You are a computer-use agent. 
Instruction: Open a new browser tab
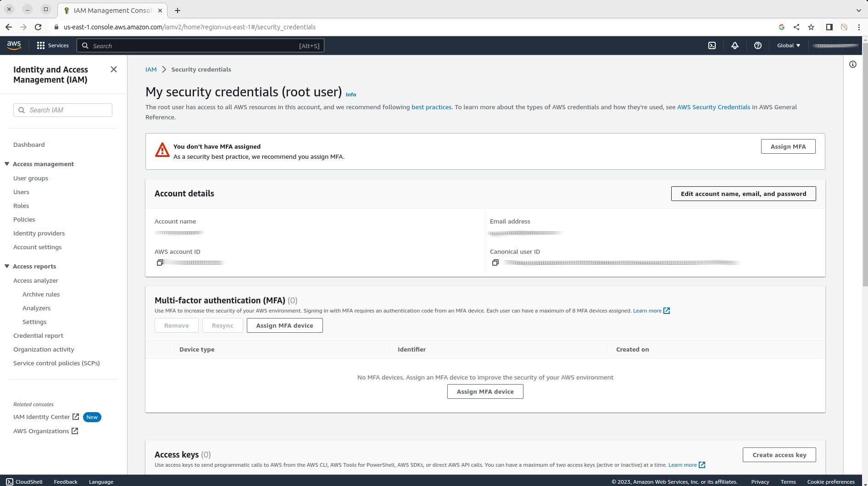178,10
